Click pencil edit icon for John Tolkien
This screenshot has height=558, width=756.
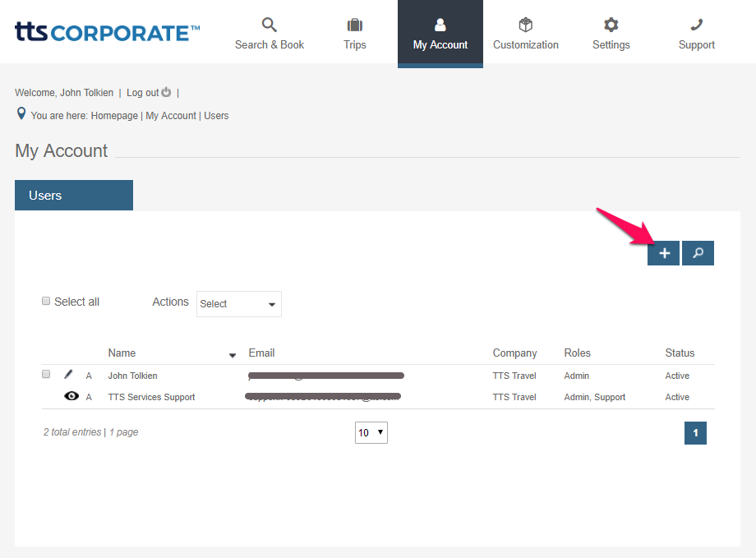(69, 375)
